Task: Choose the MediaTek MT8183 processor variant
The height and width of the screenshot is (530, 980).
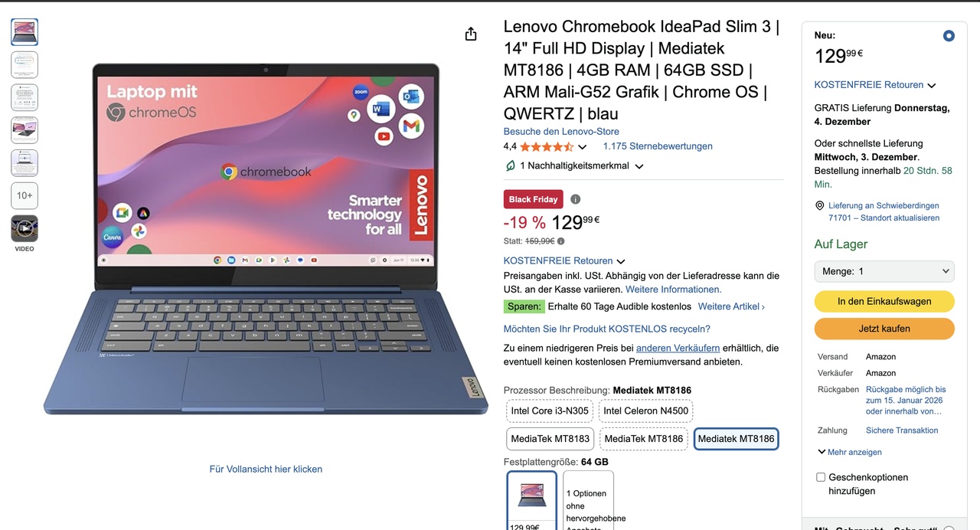Action: (550, 439)
